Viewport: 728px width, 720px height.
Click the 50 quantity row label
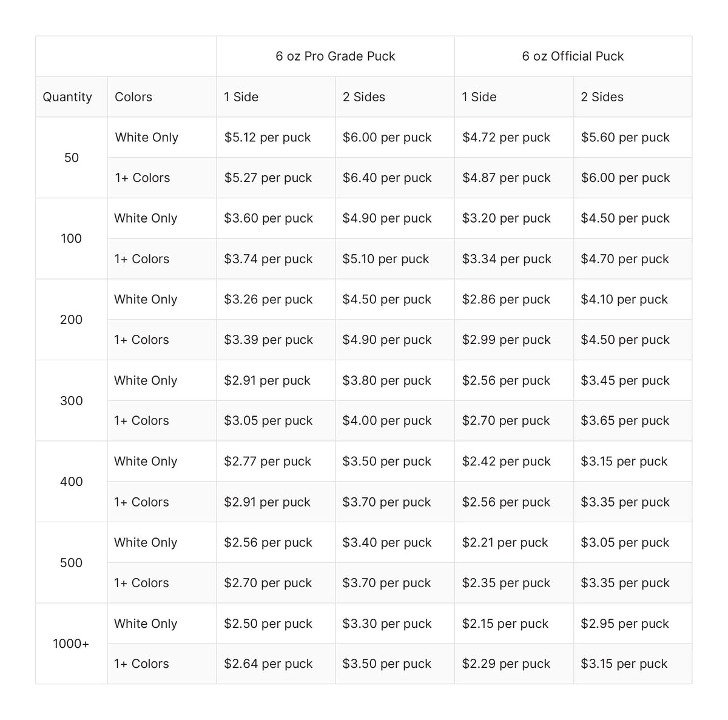click(x=72, y=158)
